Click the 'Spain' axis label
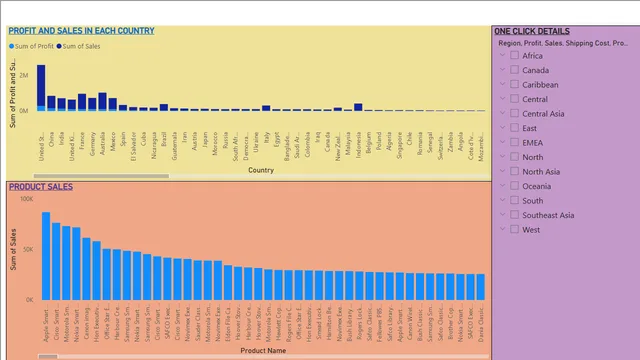 (x=123, y=139)
